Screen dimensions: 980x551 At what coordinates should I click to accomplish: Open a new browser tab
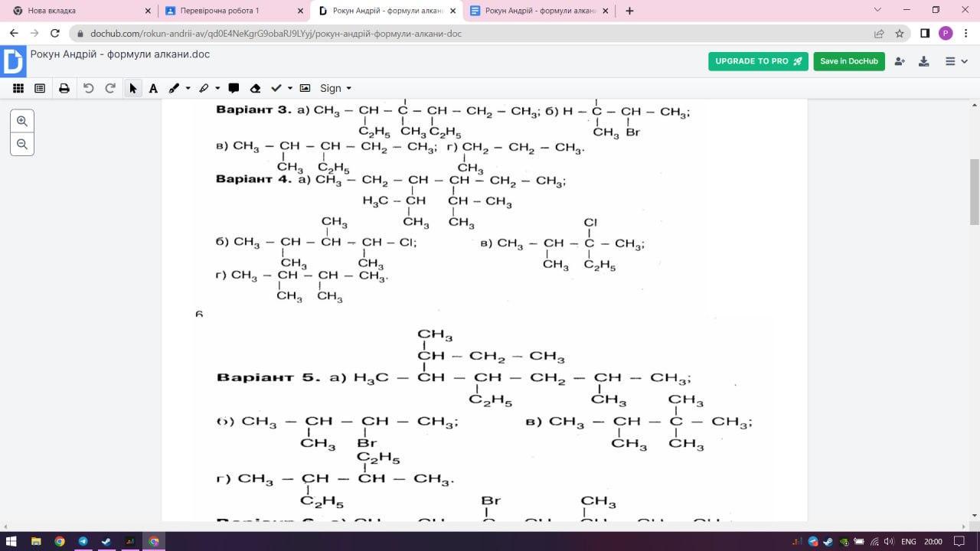[x=629, y=11]
